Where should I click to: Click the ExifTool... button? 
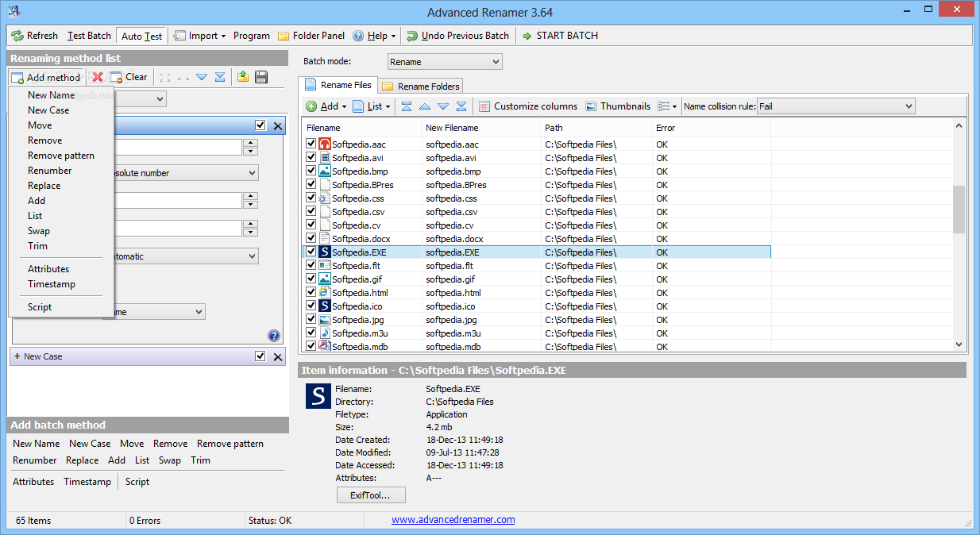point(371,495)
